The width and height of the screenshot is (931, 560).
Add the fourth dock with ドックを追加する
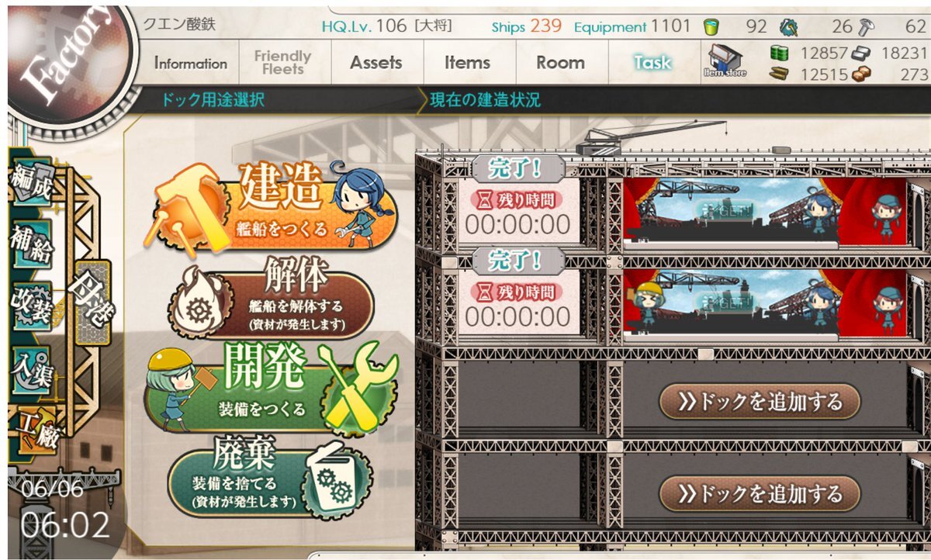pyautogui.click(x=760, y=493)
